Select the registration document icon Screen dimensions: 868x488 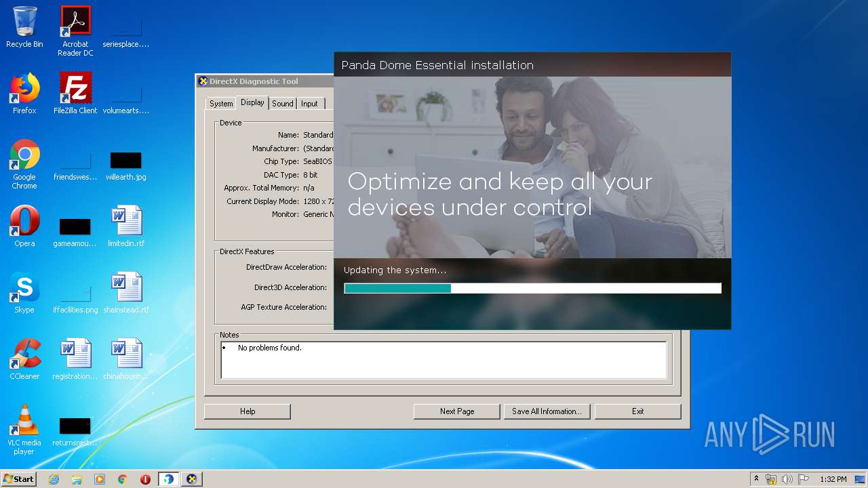pyautogui.click(x=75, y=359)
